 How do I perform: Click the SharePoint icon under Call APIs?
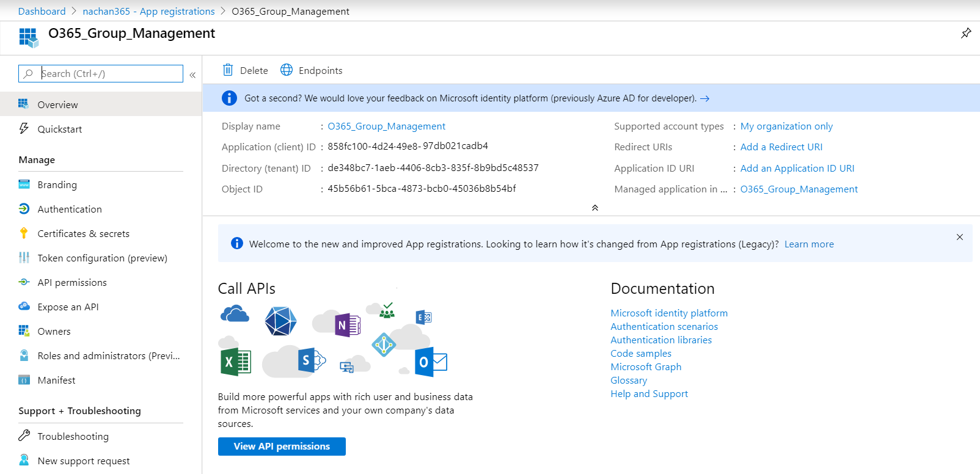(311, 360)
